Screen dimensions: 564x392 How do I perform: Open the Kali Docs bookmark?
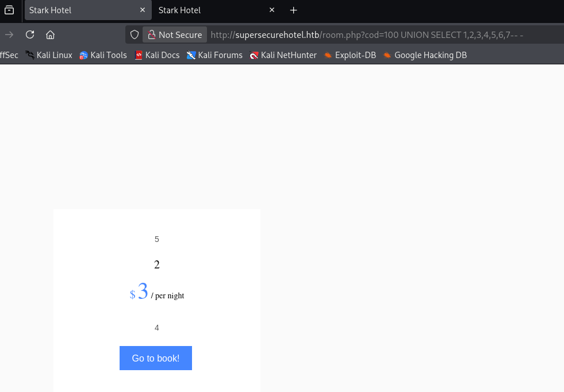pyautogui.click(x=157, y=55)
